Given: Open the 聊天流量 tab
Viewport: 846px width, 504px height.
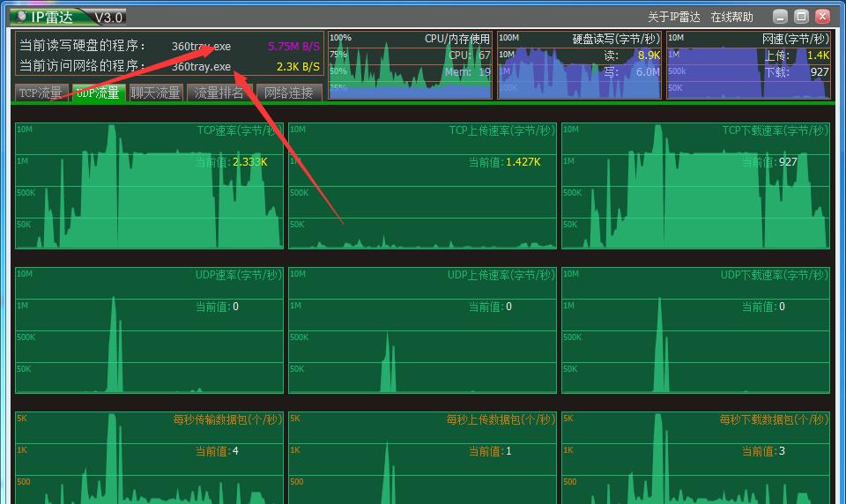Looking at the screenshot, I should click(x=155, y=93).
